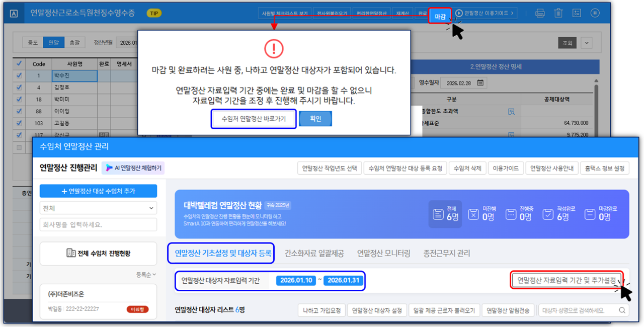This screenshot has width=644, height=327.
Task: Click 수임처 삭제 button
Action: coord(467,168)
